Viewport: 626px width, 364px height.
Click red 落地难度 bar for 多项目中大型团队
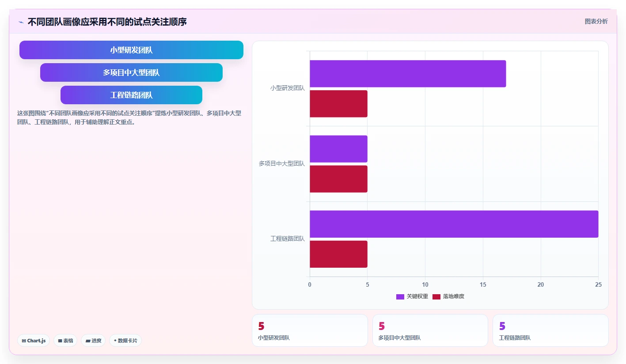coord(338,179)
